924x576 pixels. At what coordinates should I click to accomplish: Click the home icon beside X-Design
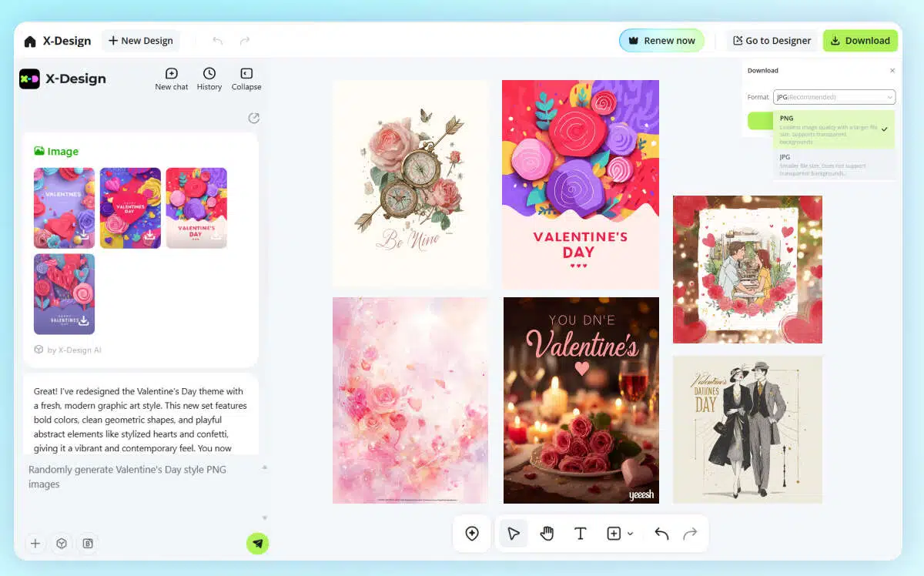(30, 41)
